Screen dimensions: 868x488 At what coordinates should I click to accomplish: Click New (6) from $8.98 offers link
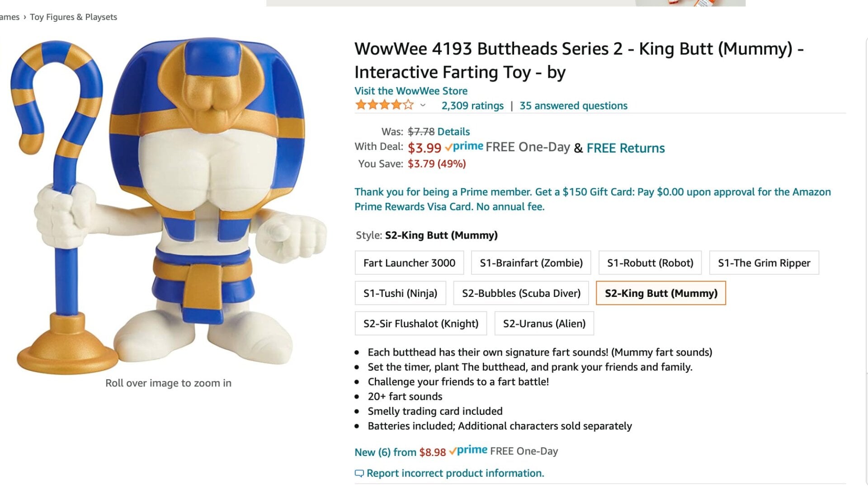[x=399, y=451]
